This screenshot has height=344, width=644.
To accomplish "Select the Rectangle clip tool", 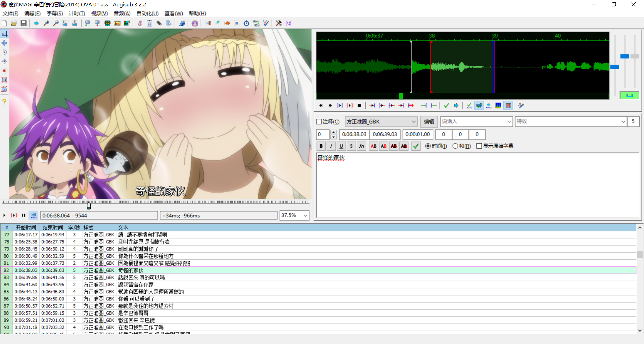I will point(4,80).
